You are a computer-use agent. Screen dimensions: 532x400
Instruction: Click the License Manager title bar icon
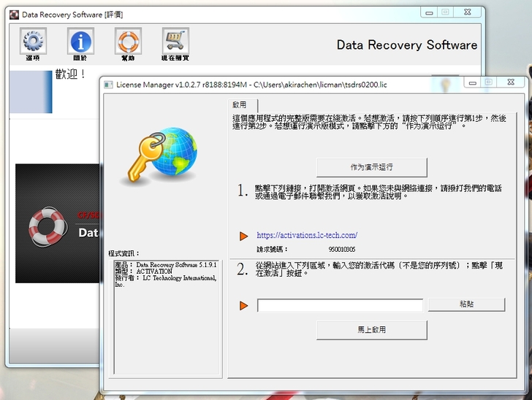(x=108, y=85)
